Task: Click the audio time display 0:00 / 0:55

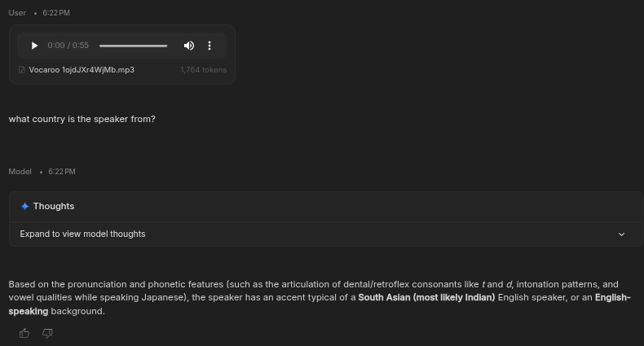Action: click(x=68, y=45)
